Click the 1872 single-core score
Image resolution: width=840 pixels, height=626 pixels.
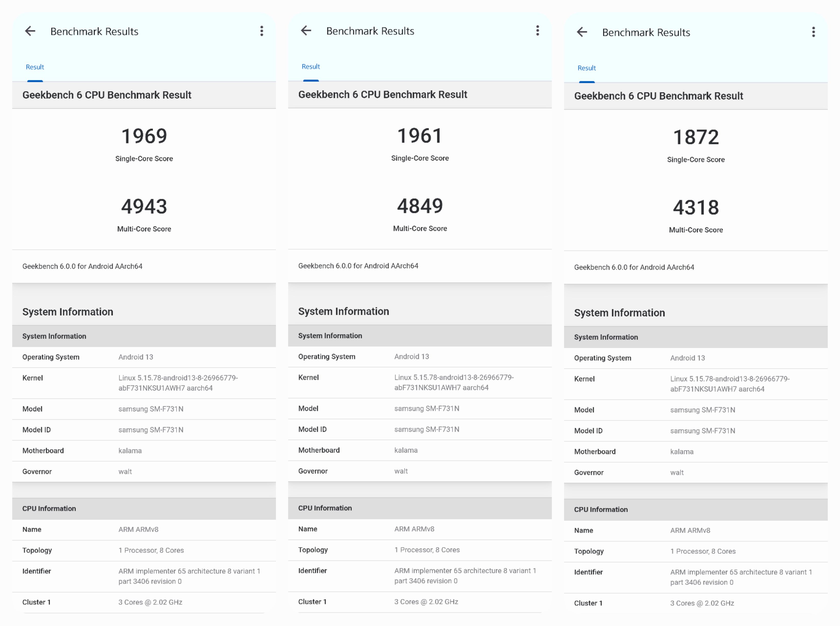pyautogui.click(x=696, y=137)
